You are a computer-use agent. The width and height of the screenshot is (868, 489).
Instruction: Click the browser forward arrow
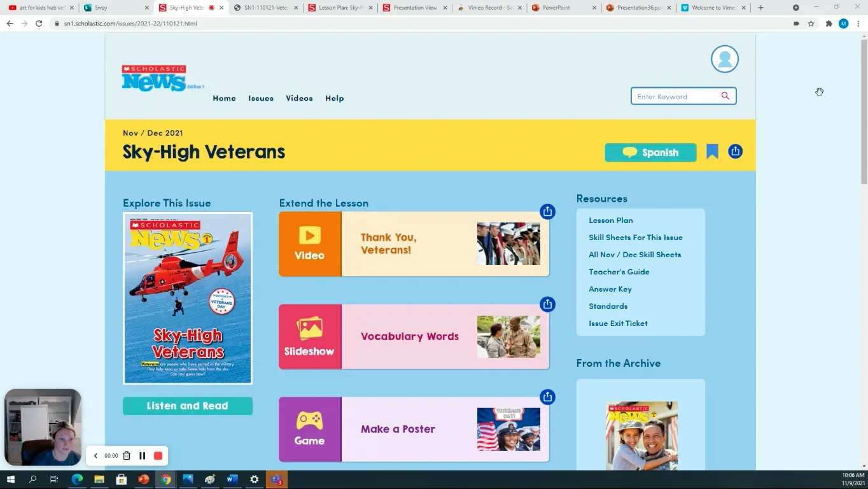click(24, 24)
